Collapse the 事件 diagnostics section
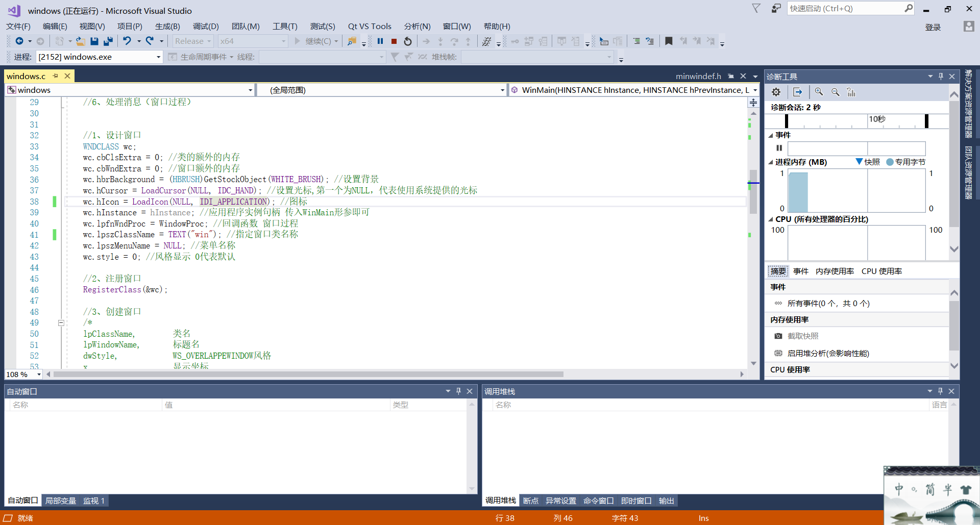Viewport: 980px width, 525px height. 771,135
